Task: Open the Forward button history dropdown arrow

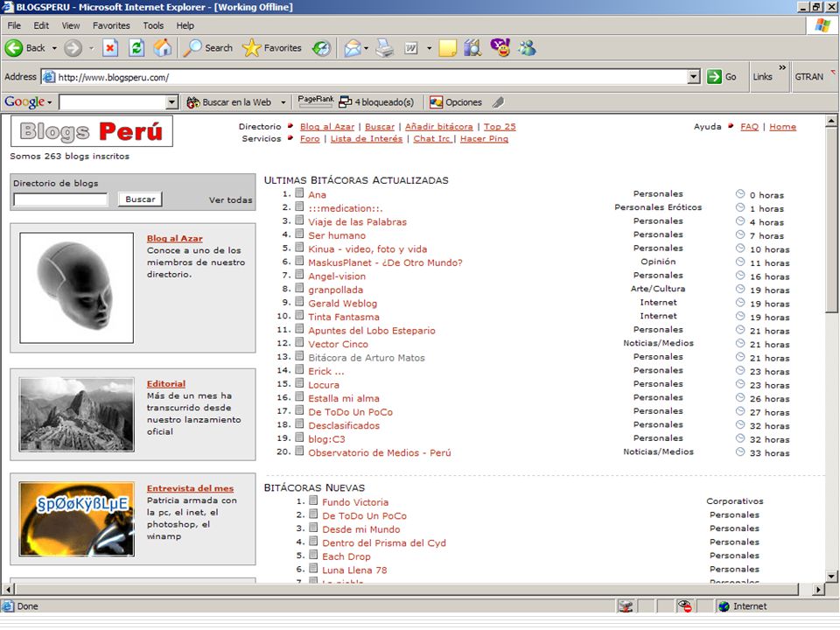Action: coord(91,48)
